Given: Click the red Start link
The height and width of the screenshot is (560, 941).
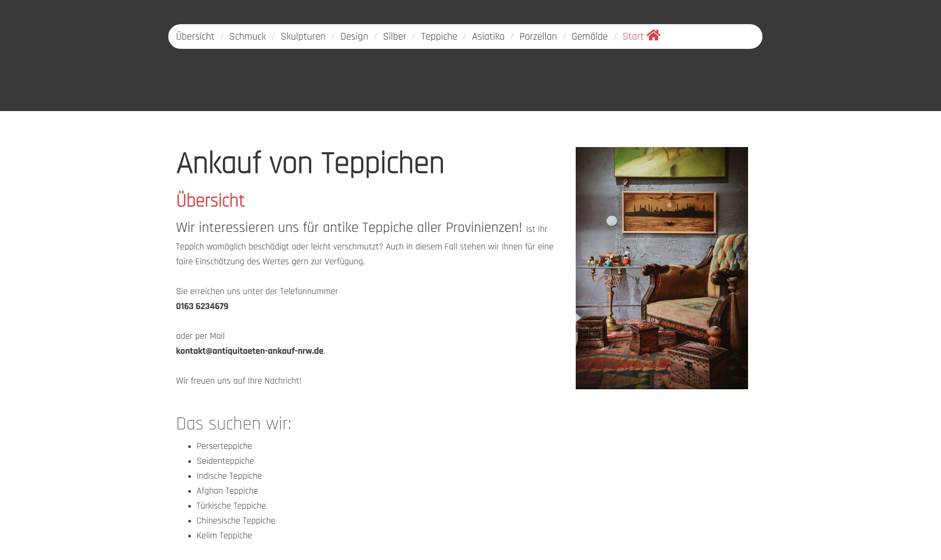Looking at the screenshot, I should (633, 37).
